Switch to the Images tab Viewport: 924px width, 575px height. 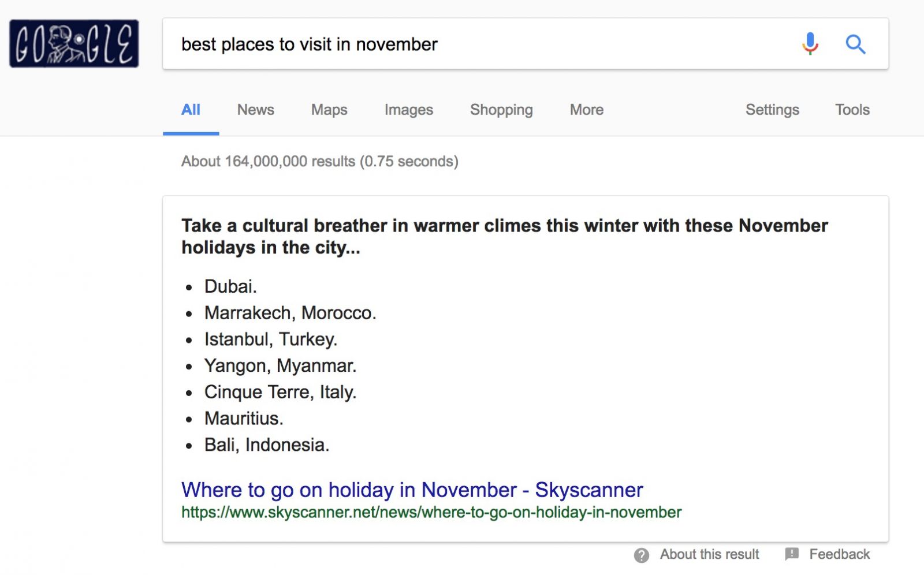pyautogui.click(x=408, y=110)
